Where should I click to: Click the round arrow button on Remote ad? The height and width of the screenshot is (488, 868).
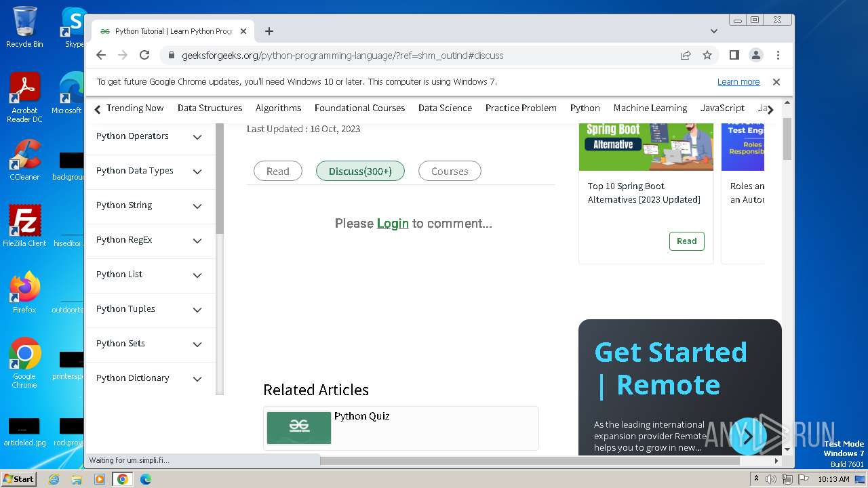[x=747, y=436]
